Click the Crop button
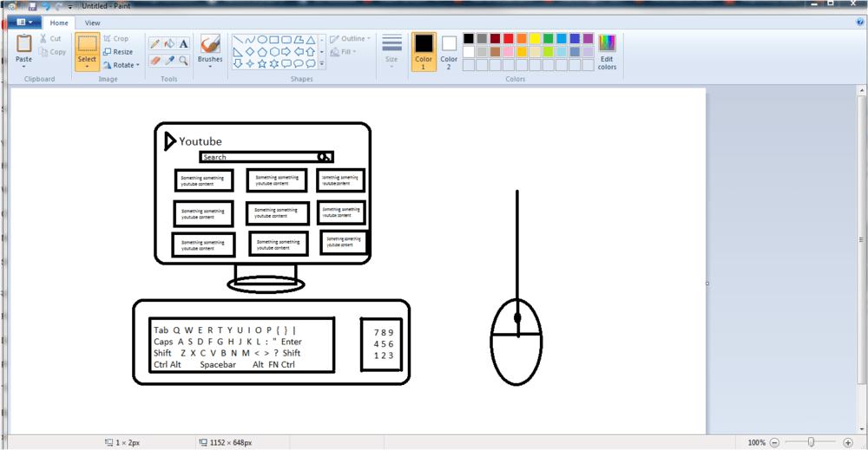The height and width of the screenshot is (450, 868). point(116,39)
